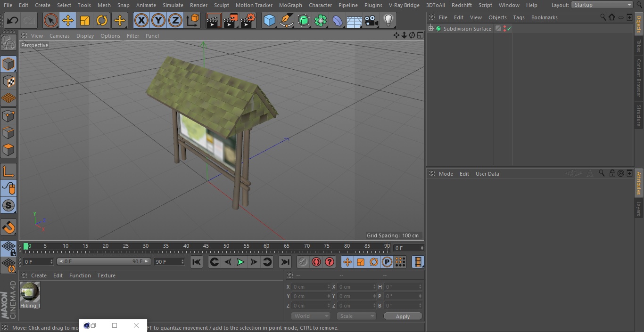Toggle Z axis lock

pyautogui.click(x=175, y=21)
